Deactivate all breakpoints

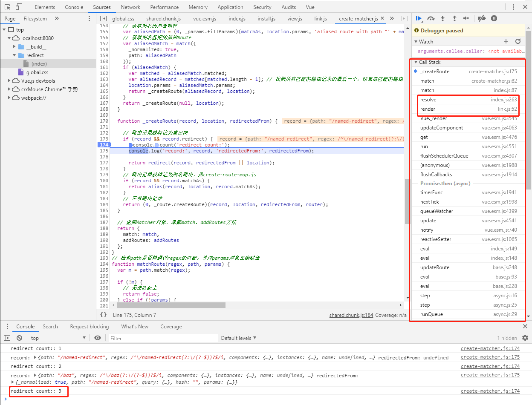click(483, 18)
